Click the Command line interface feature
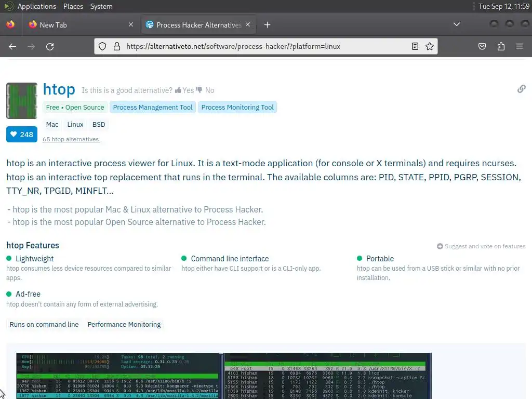Image resolution: width=532 pixels, height=399 pixels. coord(230,259)
